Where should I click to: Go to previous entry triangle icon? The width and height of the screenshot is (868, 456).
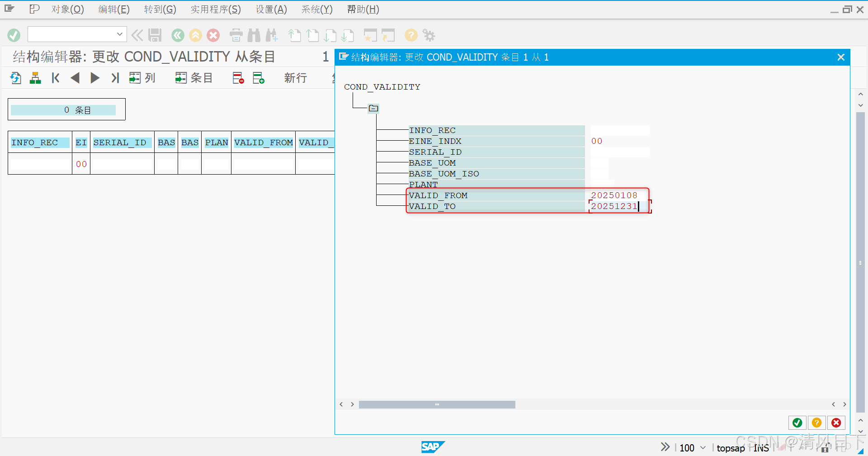(75, 78)
